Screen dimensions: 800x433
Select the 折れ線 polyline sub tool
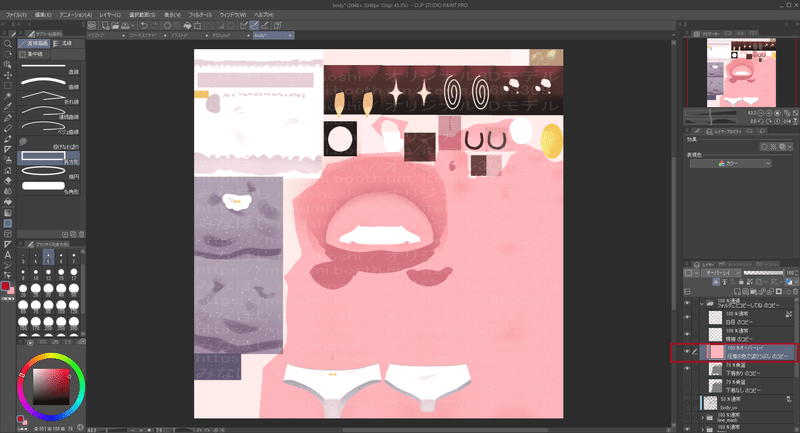[49, 98]
